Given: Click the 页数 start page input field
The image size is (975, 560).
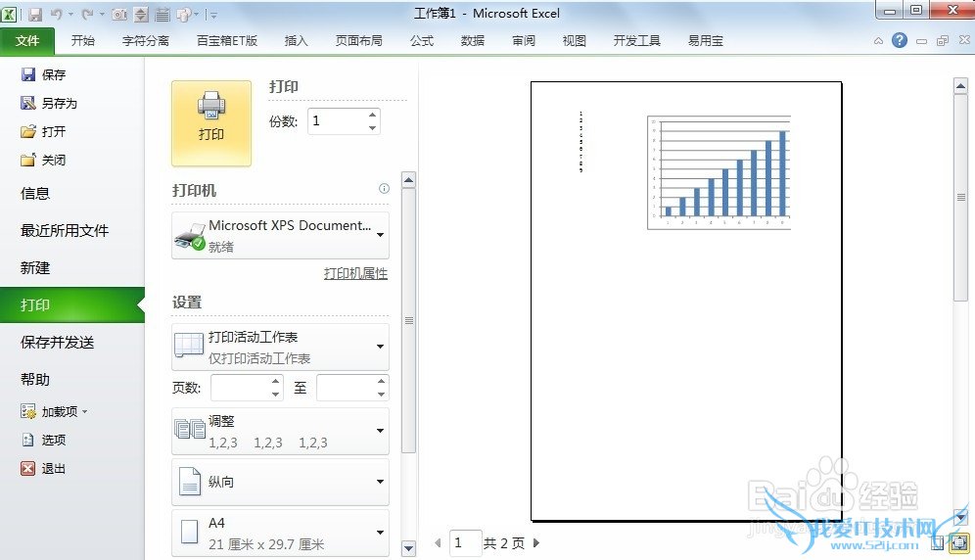Looking at the screenshot, I should click(x=241, y=388).
